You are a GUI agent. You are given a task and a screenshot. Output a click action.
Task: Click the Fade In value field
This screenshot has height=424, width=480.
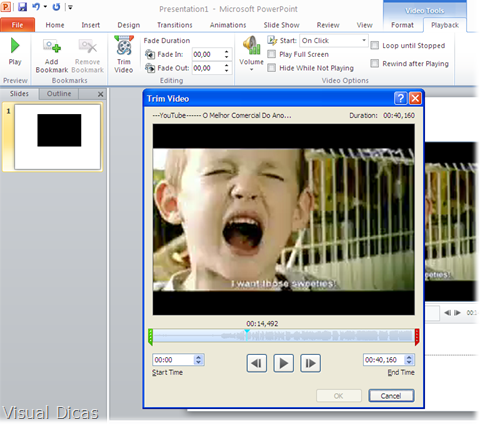click(207, 54)
